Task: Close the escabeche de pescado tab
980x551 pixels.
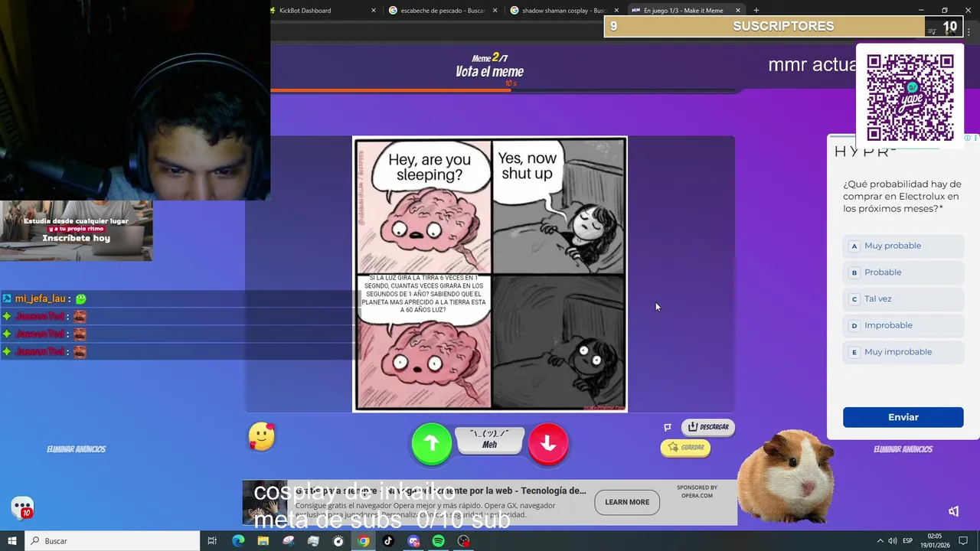Action: (x=495, y=10)
